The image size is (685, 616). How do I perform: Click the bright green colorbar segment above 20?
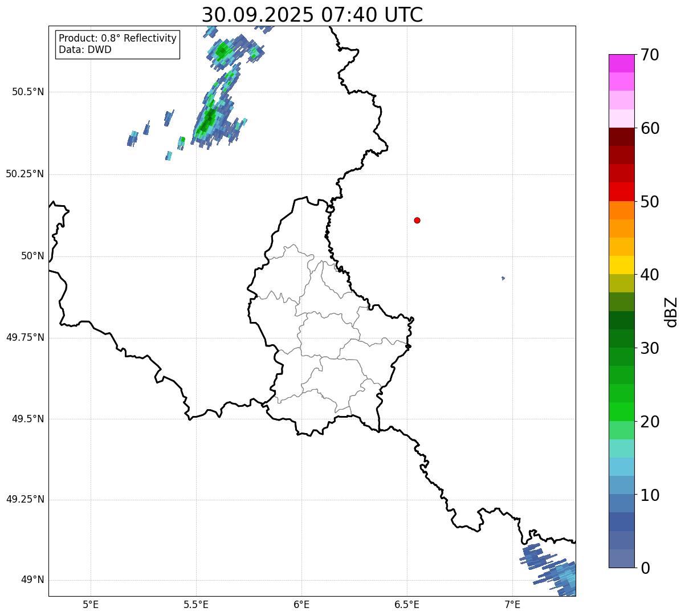[621, 411]
